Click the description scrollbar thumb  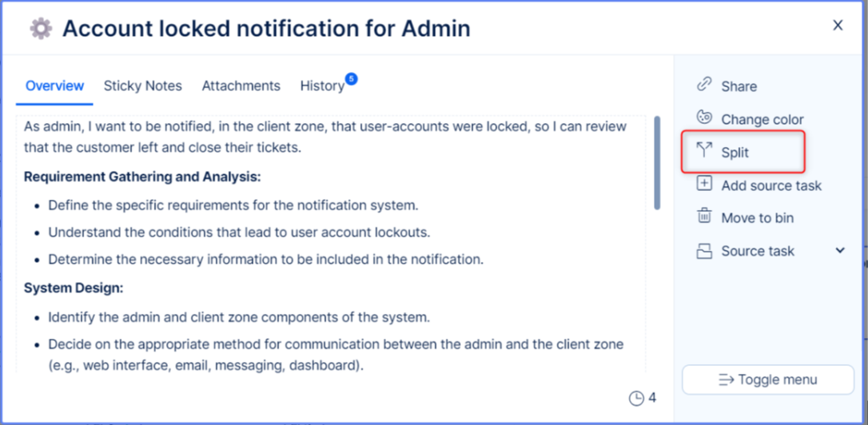click(657, 163)
